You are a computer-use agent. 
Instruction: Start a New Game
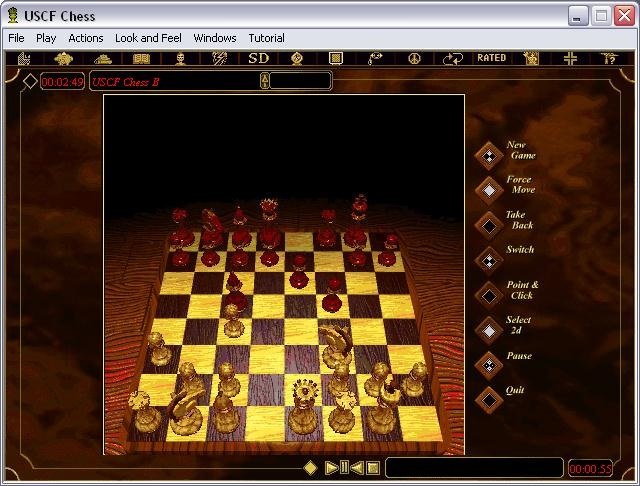488,155
